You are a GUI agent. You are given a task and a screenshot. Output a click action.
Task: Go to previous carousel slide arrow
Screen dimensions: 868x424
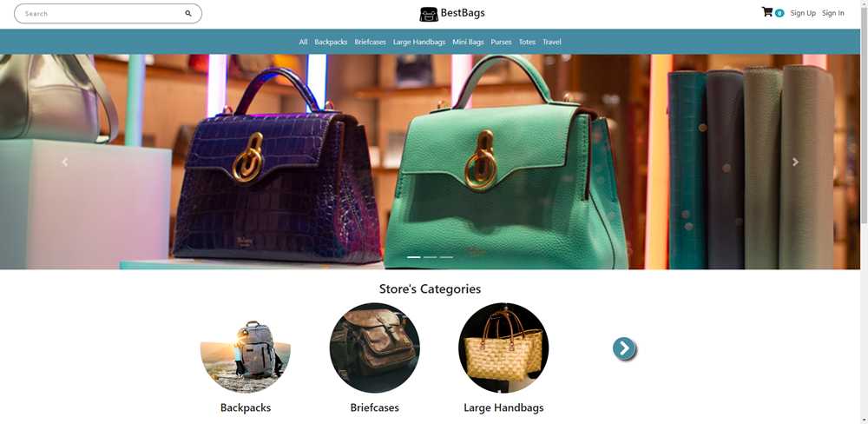pos(65,162)
